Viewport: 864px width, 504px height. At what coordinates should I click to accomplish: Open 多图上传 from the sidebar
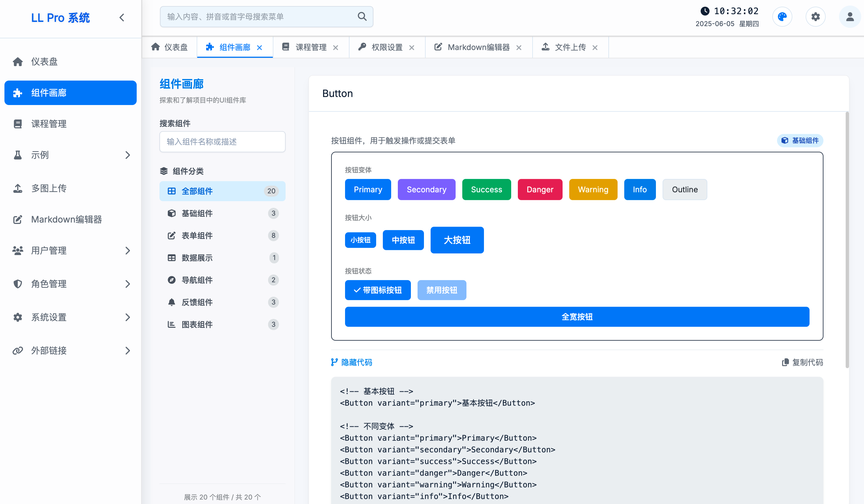49,188
